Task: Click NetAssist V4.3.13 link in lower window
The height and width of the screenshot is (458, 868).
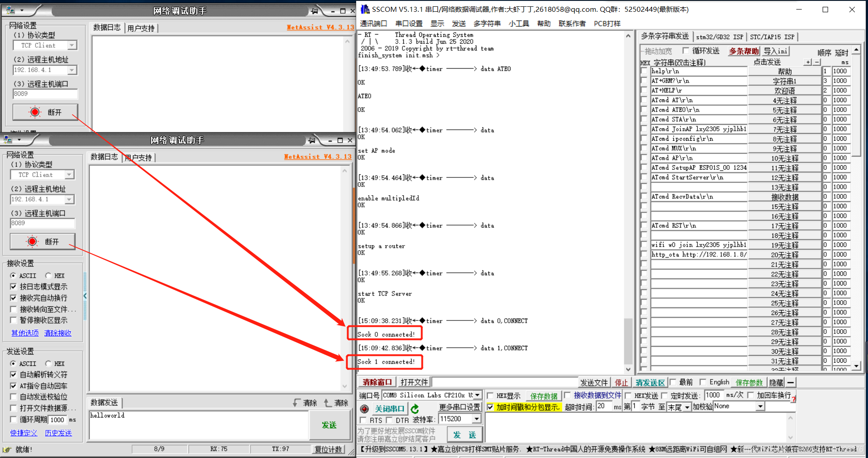Action: pyautogui.click(x=318, y=157)
